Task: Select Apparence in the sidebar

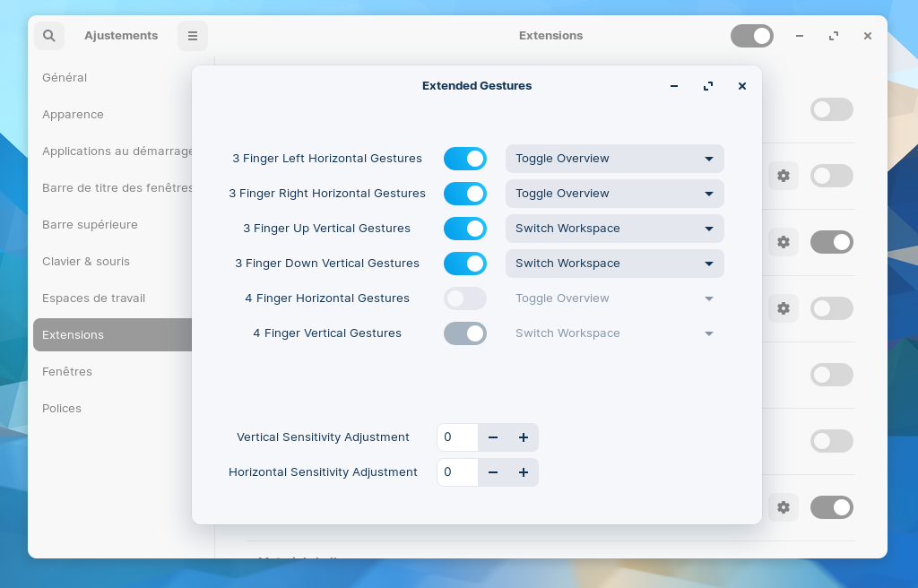Action: (x=73, y=115)
